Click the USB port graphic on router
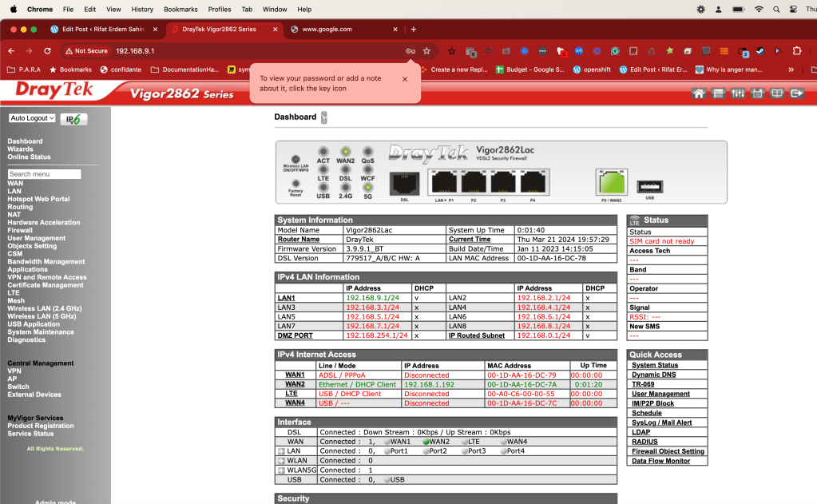The height and width of the screenshot is (504, 817). (650, 187)
